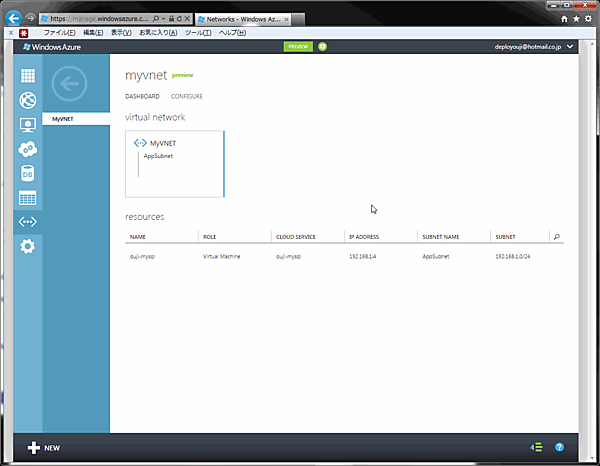Click the stop X in address bar
The height and width of the screenshot is (466, 600).
(187, 18)
